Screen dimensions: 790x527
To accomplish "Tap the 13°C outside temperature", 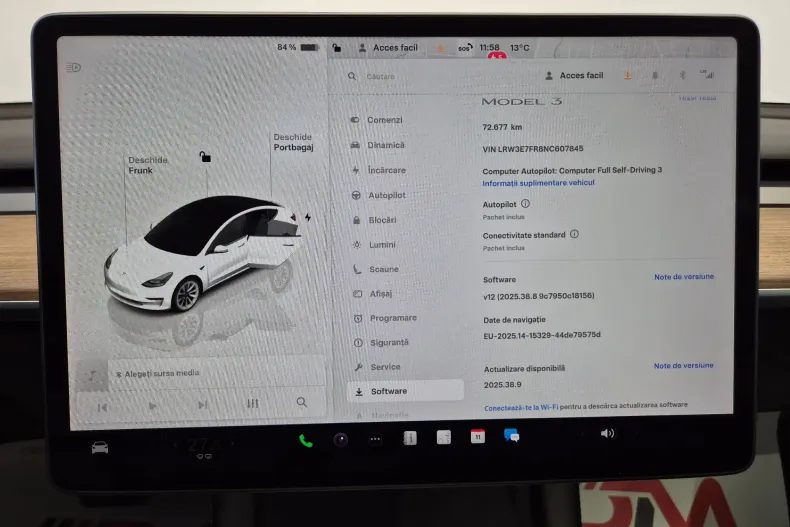I will pyautogui.click(x=519, y=48).
